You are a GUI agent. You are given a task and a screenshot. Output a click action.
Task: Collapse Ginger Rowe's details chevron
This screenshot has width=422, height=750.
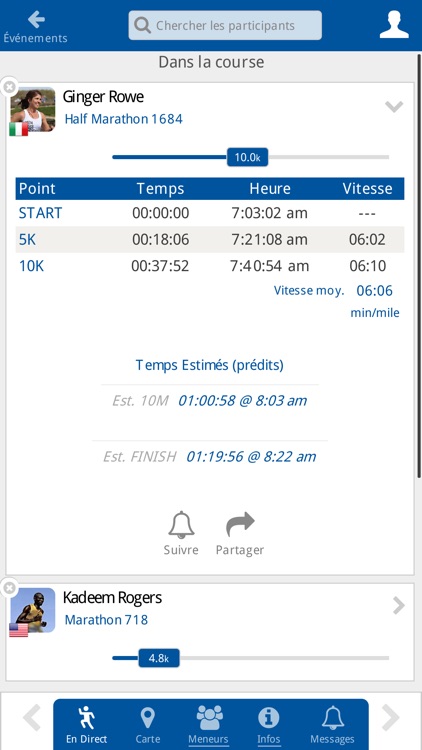click(x=394, y=107)
